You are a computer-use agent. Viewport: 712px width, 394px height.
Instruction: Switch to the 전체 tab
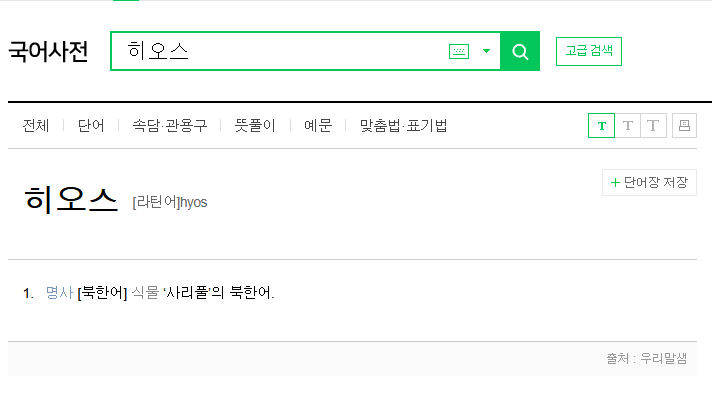pyautogui.click(x=36, y=125)
